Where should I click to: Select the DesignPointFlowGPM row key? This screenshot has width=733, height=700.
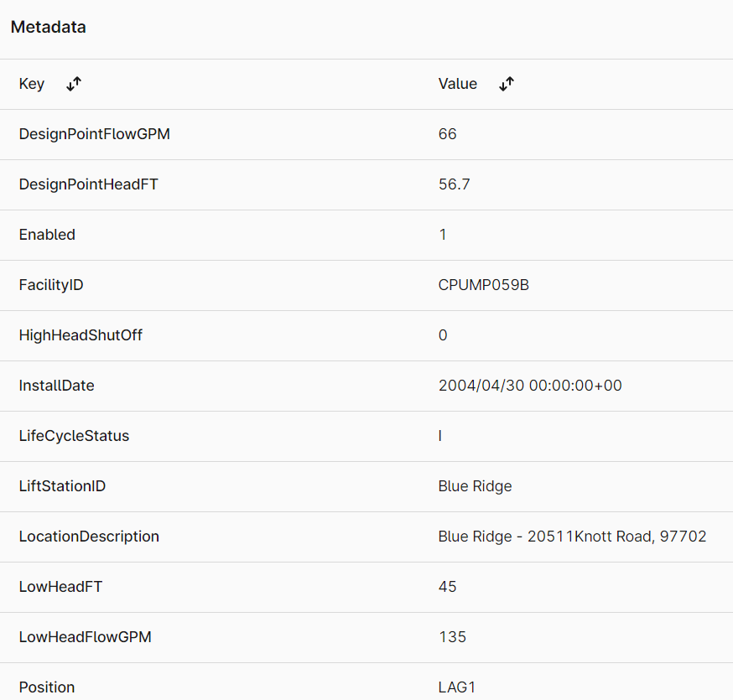(x=95, y=134)
